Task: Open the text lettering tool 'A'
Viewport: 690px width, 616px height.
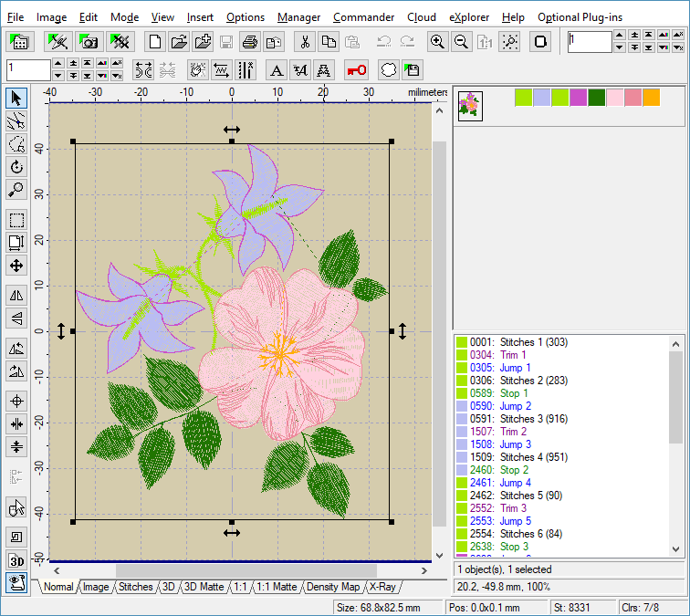Action: point(277,70)
